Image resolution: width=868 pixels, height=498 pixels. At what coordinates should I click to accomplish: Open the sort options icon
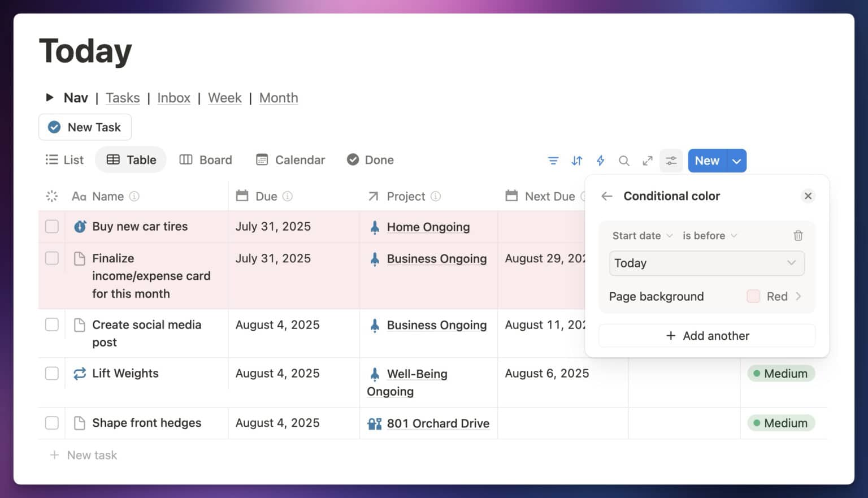(576, 161)
